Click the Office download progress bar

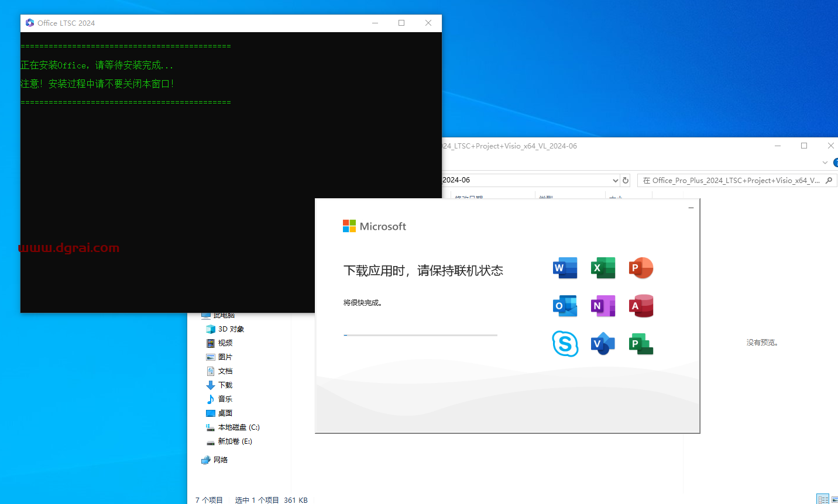420,335
